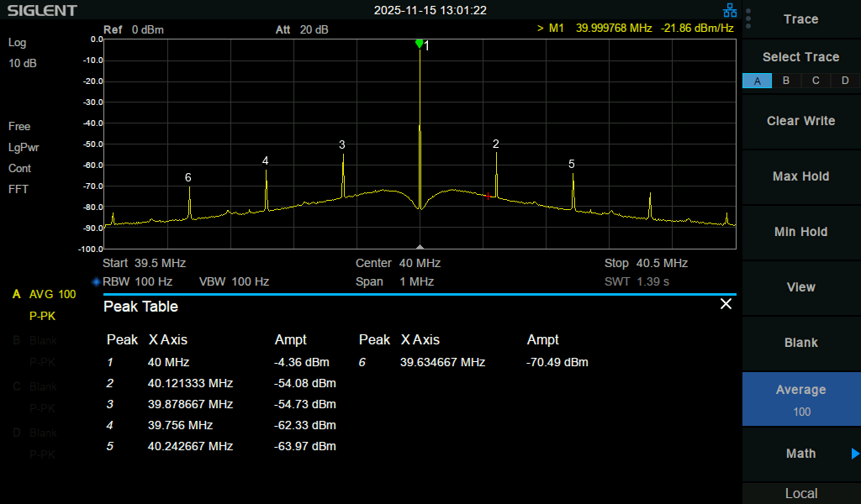
Task: Click the RBW 100 Hz setting
Action: pos(137,282)
